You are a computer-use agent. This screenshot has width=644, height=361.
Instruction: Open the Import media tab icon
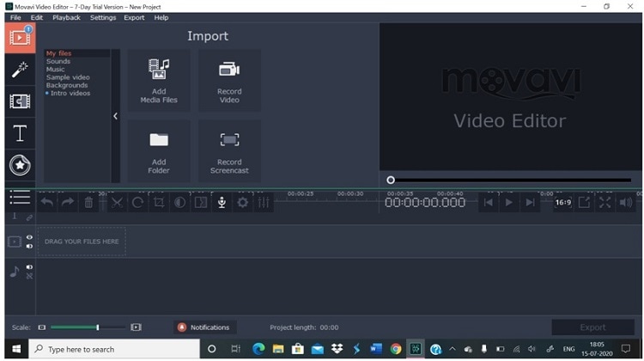pos(20,38)
